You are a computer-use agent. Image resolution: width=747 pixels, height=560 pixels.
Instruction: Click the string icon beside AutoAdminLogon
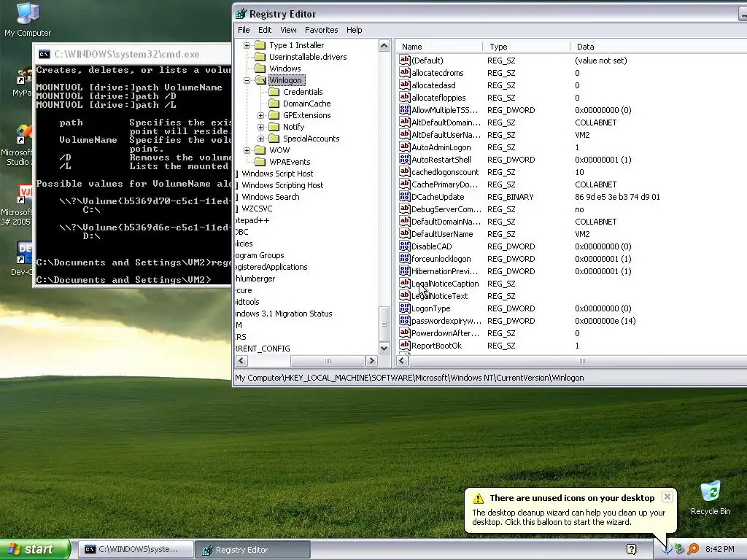pyautogui.click(x=404, y=147)
